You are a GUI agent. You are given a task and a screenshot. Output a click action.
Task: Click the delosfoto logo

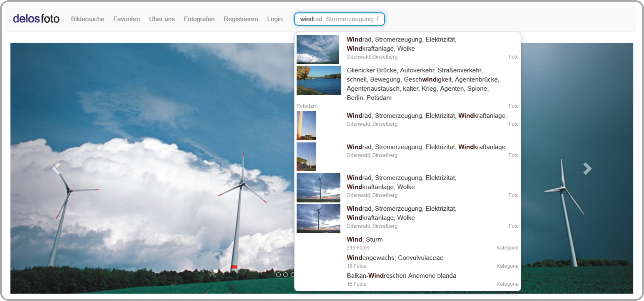click(x=36, y=19)
